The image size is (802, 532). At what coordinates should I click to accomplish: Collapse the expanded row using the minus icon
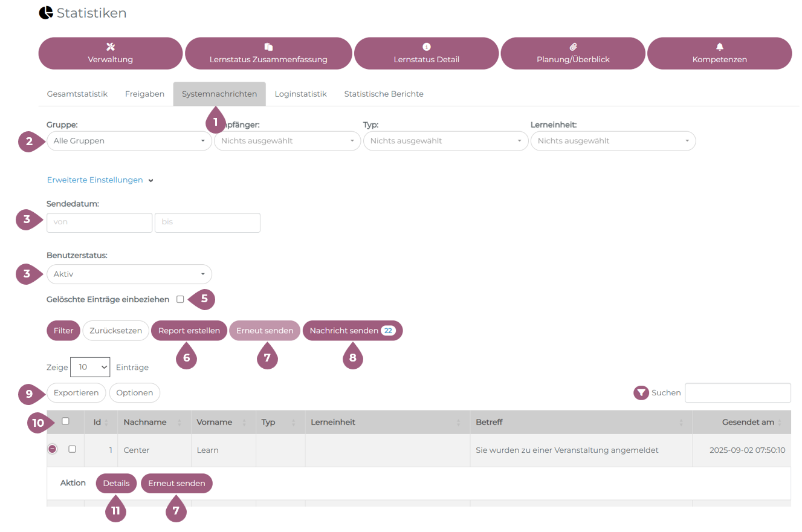pyautogui.click(x=53, y=449)
